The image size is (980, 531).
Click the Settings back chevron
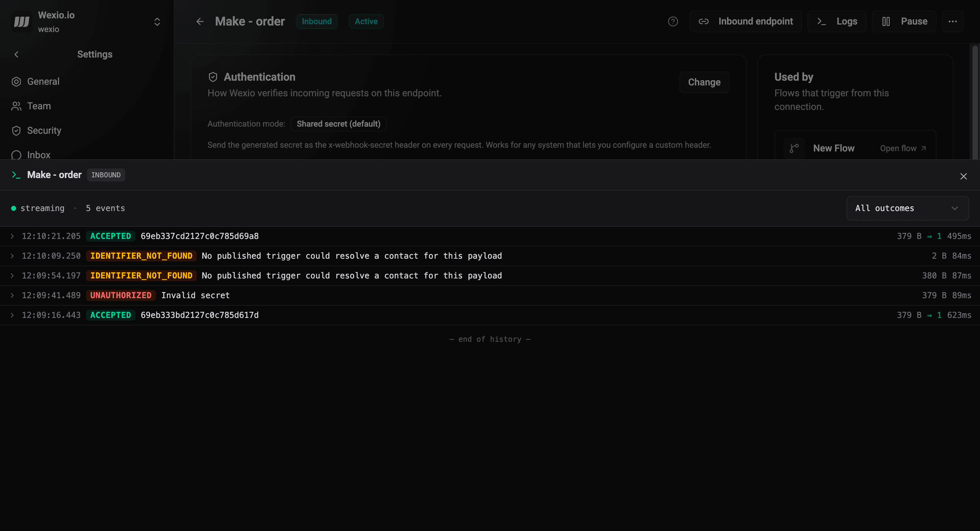click(16, 54)
